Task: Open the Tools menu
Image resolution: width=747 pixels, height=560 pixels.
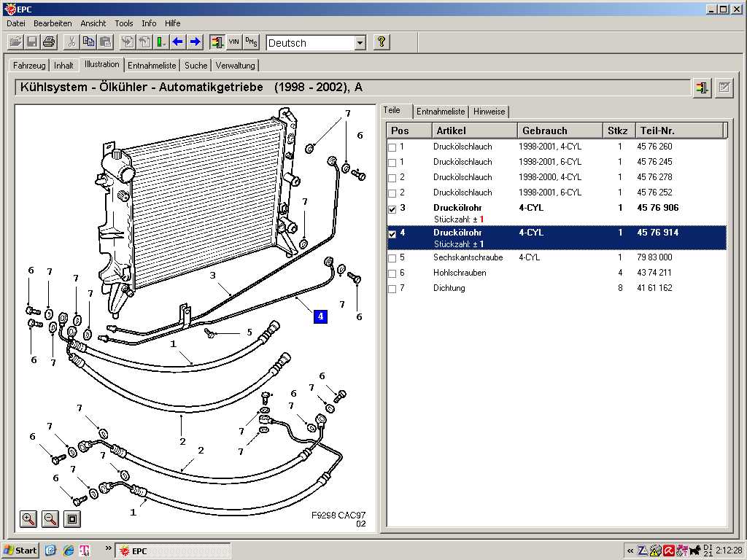Action: point(124,23)
